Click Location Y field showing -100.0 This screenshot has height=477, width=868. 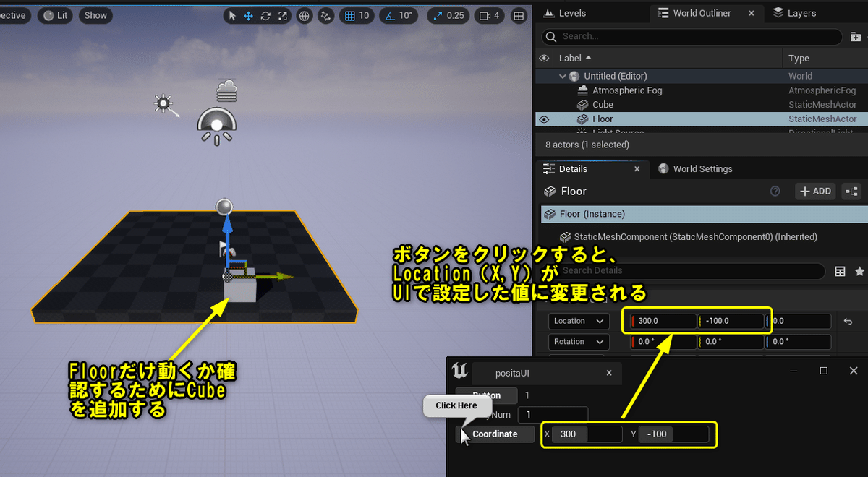731,321
